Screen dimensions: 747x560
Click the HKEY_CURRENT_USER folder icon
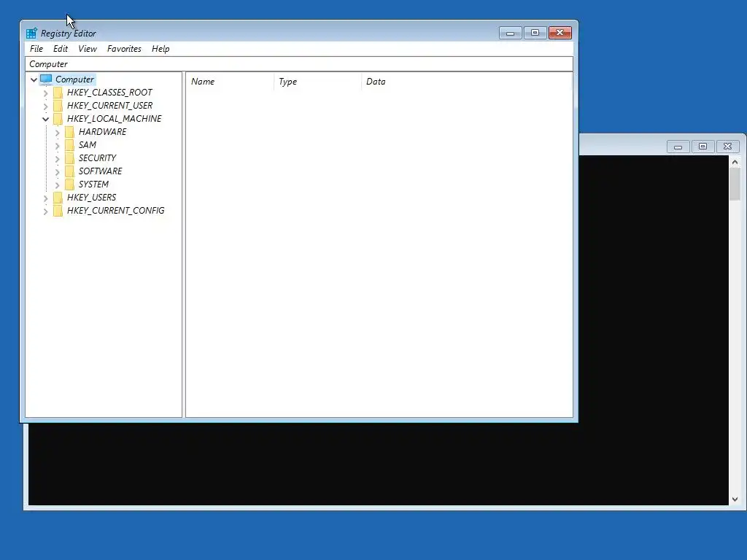(x=58, y=105)
